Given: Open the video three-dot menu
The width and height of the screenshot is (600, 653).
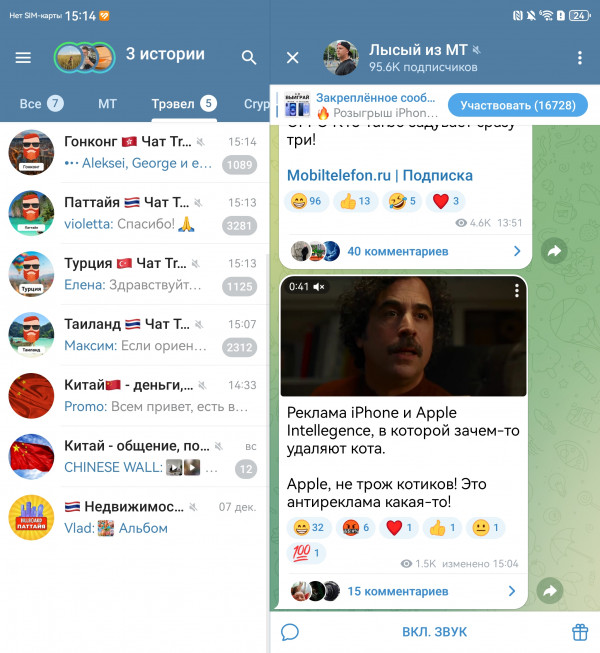Looking at the screenshot, I should click(x=516, y=290).
